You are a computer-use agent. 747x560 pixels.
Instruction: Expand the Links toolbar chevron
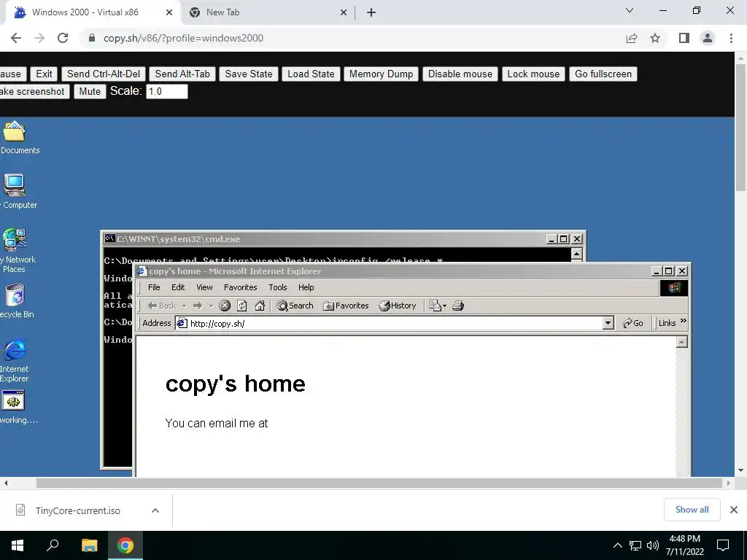coord(684,322)
